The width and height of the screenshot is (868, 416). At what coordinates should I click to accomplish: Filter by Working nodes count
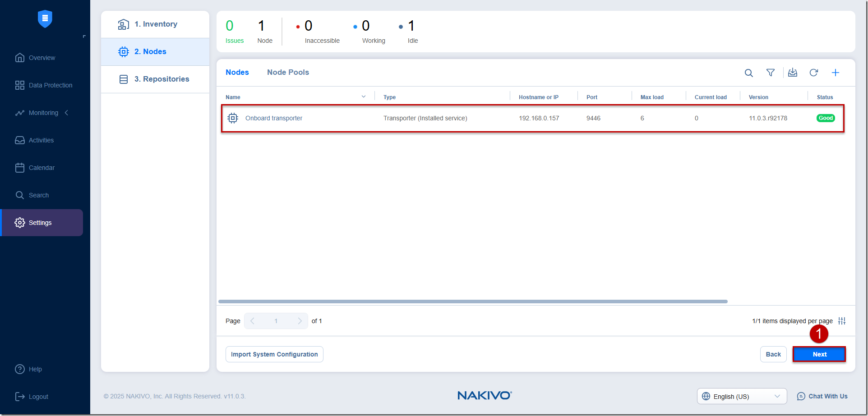pyautogui.click(x=369, y=32)
